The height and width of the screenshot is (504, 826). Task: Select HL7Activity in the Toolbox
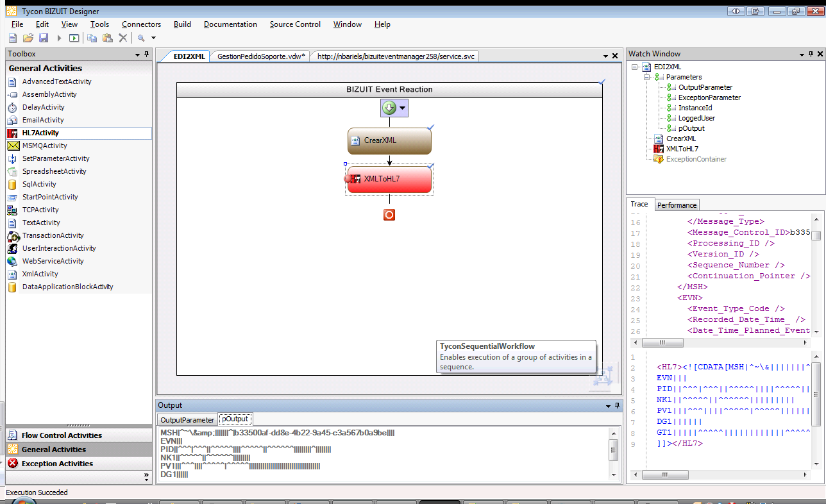79,133
